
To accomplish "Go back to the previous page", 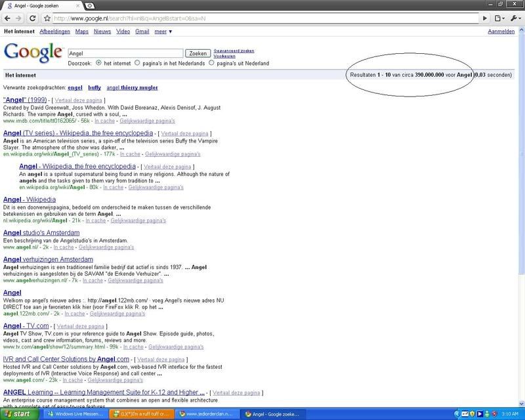I will (7, 18).
